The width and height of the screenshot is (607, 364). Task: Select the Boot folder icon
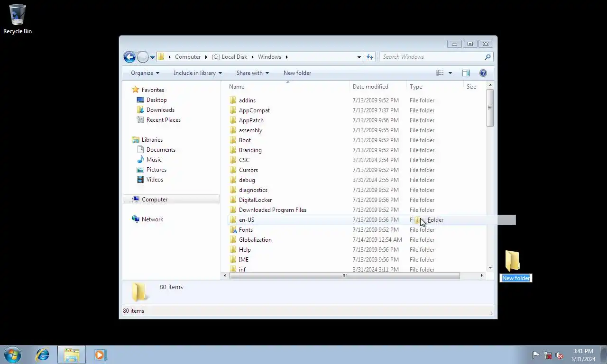tap(233, 140)
